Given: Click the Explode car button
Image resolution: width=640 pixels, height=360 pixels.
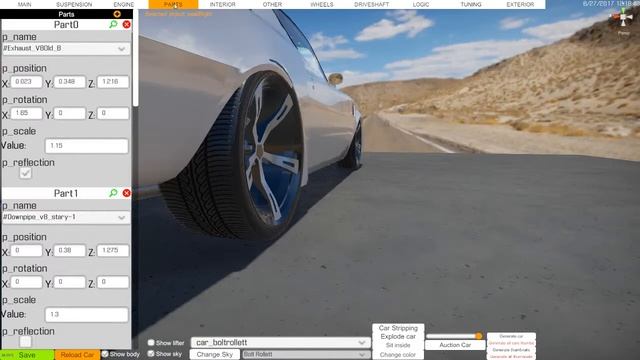Looking at the screenshot, I should pyautogui.click(x=398, y=337).
